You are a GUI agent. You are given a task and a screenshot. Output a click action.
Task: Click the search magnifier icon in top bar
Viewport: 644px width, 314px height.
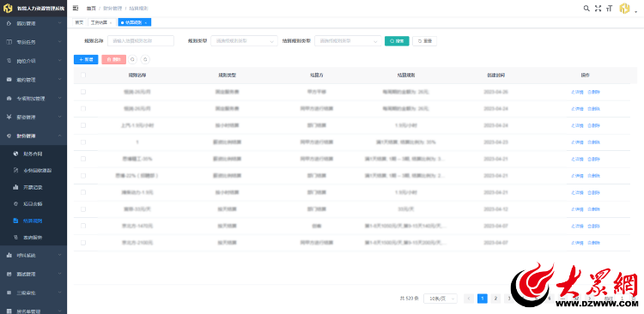pyautogui.click(x=586, y=9)
